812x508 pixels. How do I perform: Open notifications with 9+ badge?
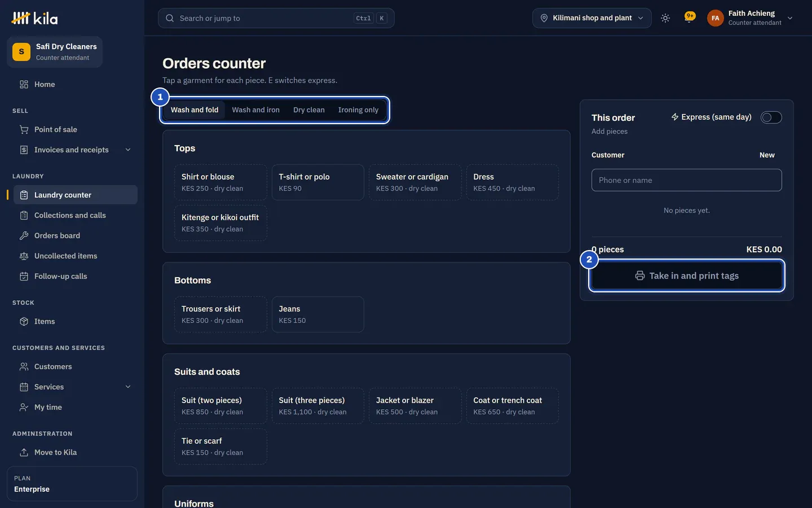tap(689, 17)
